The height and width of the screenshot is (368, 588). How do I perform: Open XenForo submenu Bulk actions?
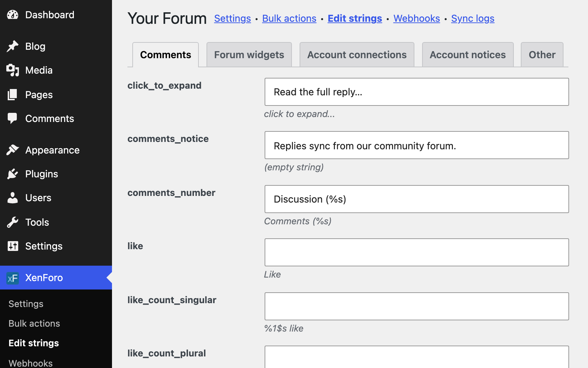(x=34, y=323)
